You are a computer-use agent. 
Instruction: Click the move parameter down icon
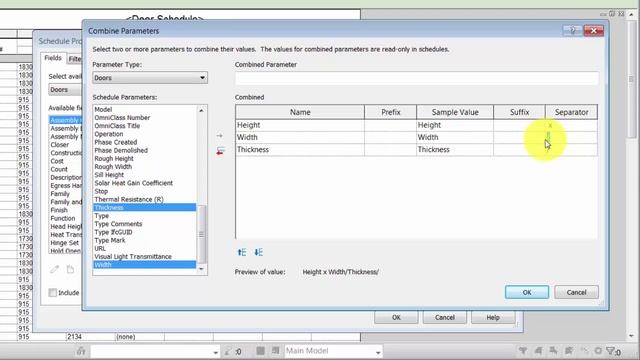[258, 252]
